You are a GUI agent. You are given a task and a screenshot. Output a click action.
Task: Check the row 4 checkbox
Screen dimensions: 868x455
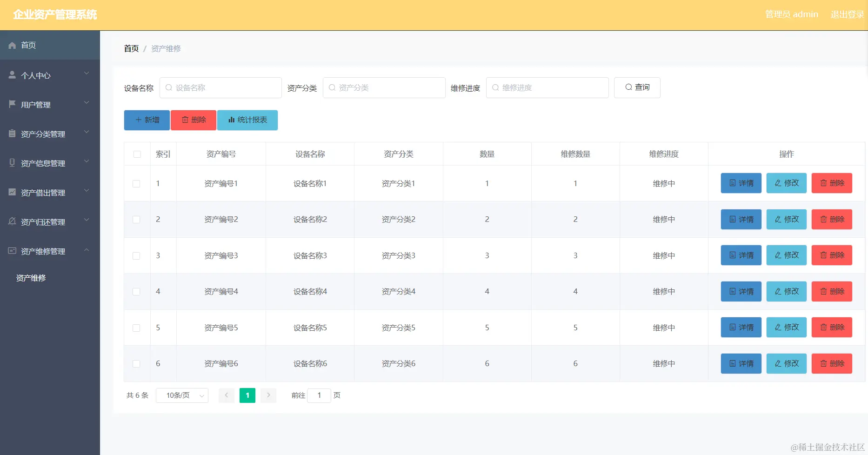(x=136, y=292)
